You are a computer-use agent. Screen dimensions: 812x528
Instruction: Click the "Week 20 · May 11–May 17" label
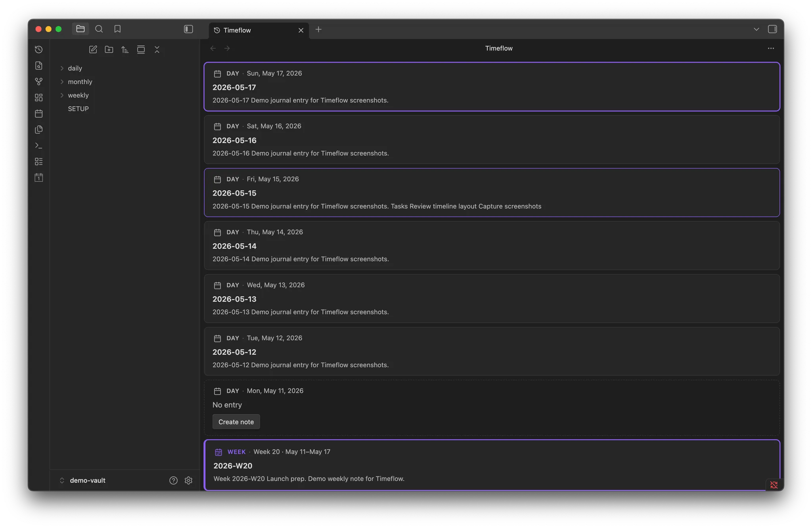[x=292, y=452]
